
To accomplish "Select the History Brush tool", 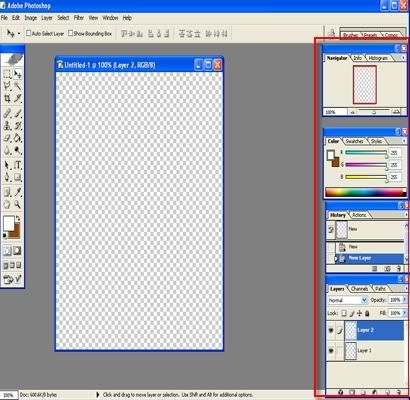I will click(18, 125).
